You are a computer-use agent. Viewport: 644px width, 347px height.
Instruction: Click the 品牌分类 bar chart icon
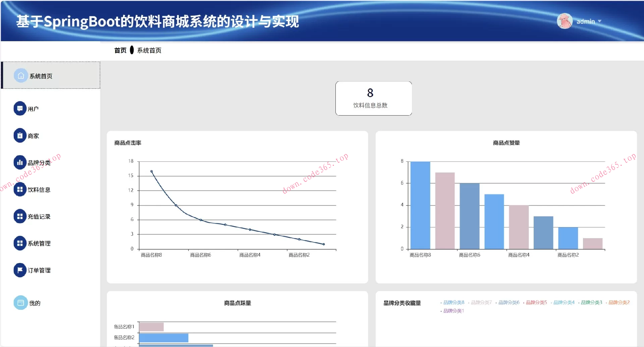point(20,162)
